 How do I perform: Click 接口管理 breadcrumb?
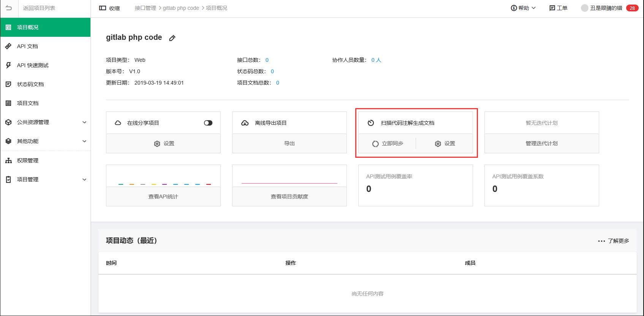click(146, 8)
